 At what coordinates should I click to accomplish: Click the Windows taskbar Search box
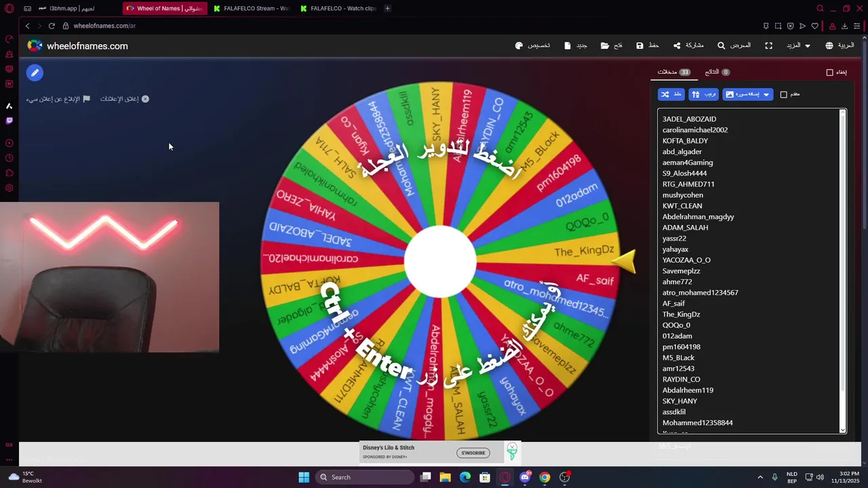tap(366, 477)
